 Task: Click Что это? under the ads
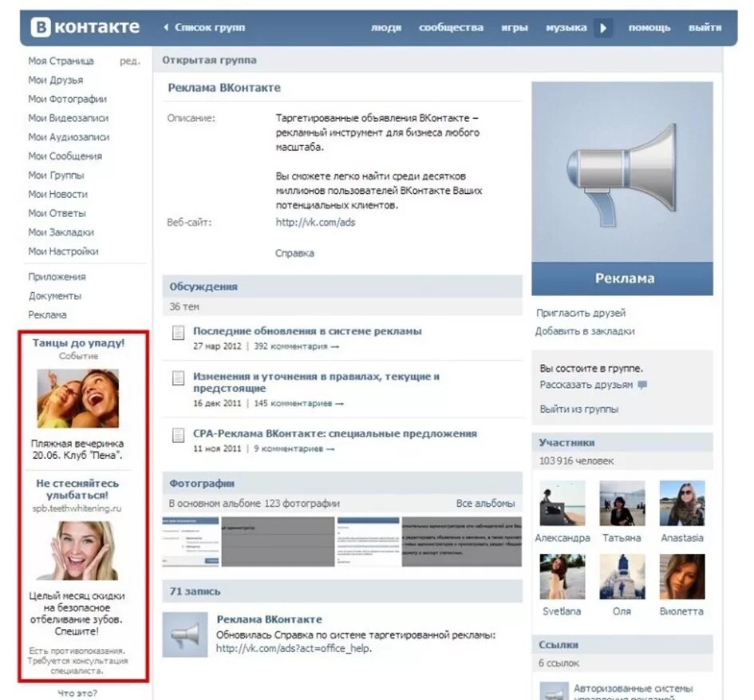(x=77, y=694)
